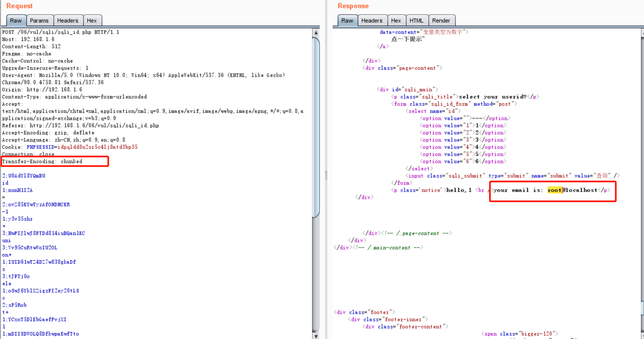Click the Host header line
The width and height of the screenshot is (644, 339).
coord(28,39)
